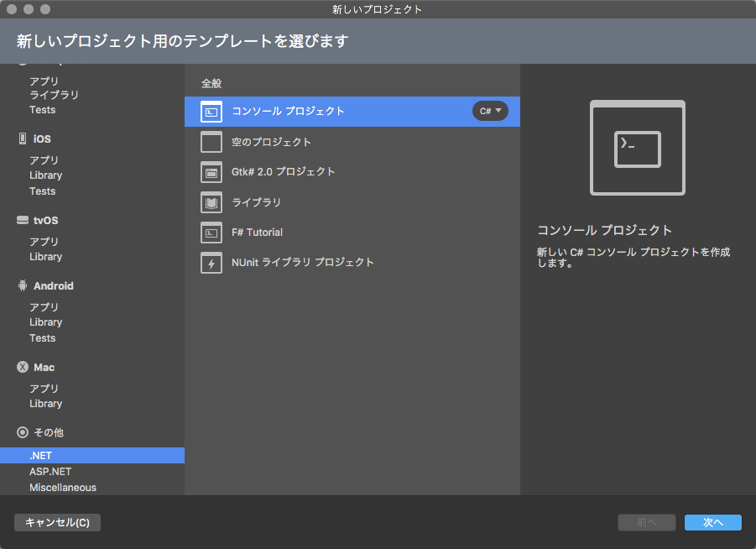Screen dimensions: 756x549
Task: Click the 次へ next button
Action: (712, 522)
